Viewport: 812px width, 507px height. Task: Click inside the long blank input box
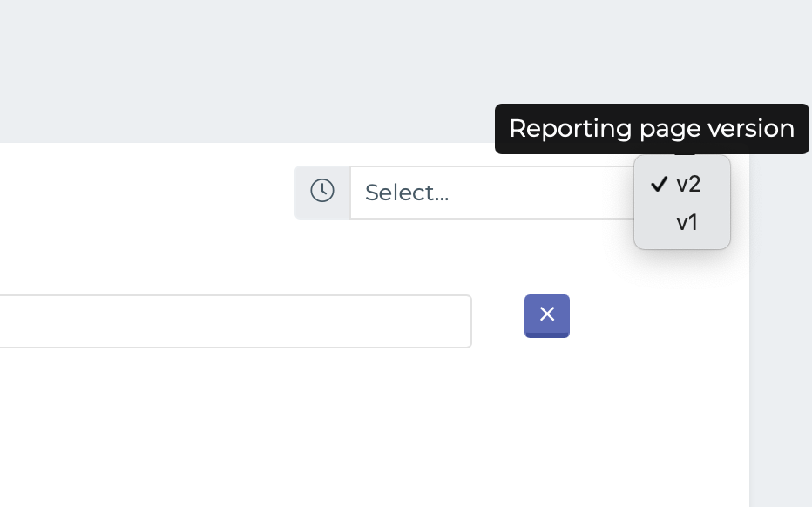click(x=235, y=321)
